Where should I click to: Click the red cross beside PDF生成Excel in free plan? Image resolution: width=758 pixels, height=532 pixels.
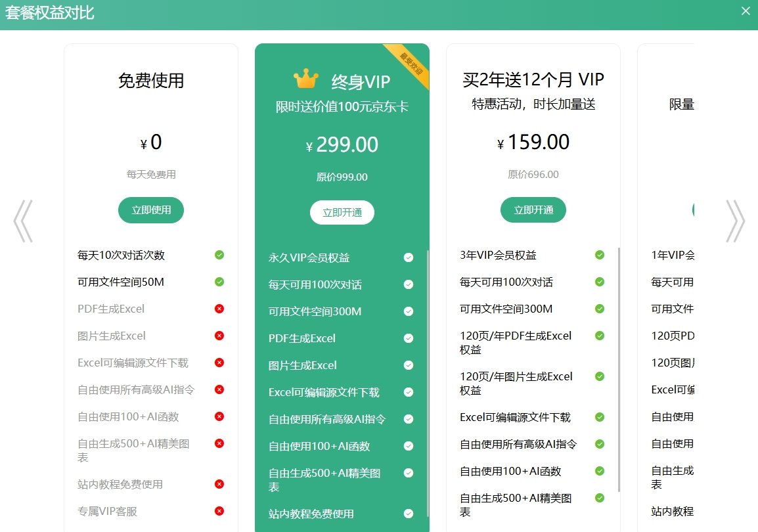coord(219,309)
